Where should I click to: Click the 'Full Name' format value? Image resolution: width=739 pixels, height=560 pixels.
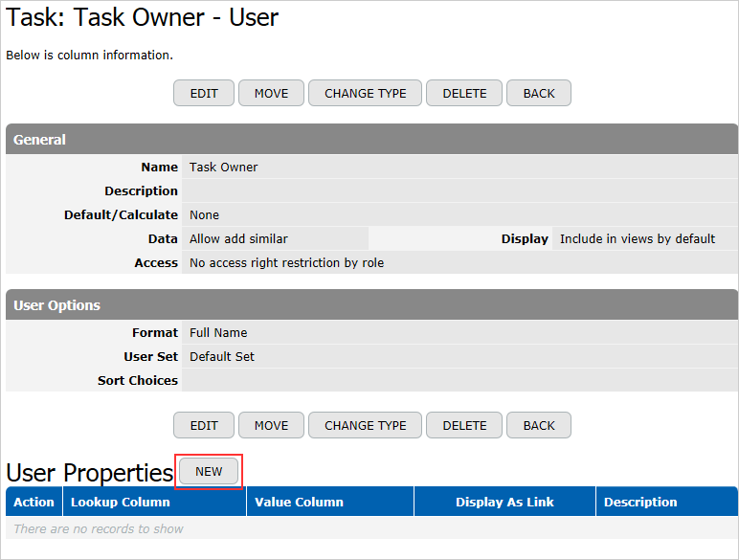(218, 333)
